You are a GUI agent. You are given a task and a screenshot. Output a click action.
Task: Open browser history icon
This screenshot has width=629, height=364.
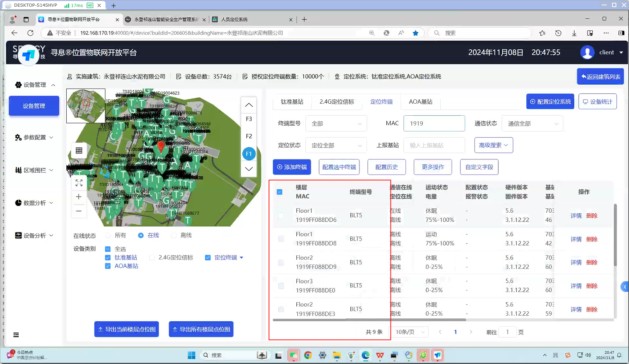pyautogui.click(x=558, y=33)
